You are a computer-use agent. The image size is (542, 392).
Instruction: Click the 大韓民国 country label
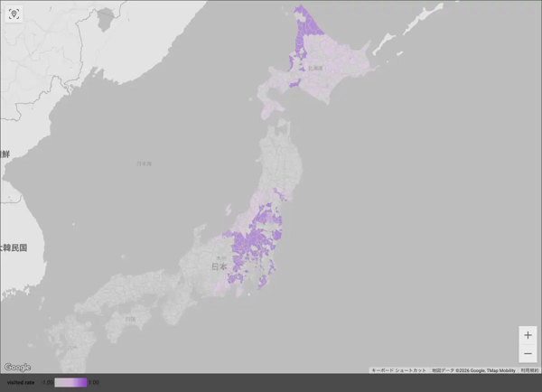(x=14, y=247)
